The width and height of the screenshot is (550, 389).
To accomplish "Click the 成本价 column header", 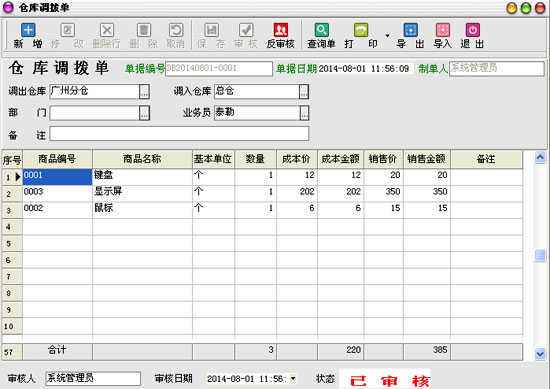I will [297, 159].
